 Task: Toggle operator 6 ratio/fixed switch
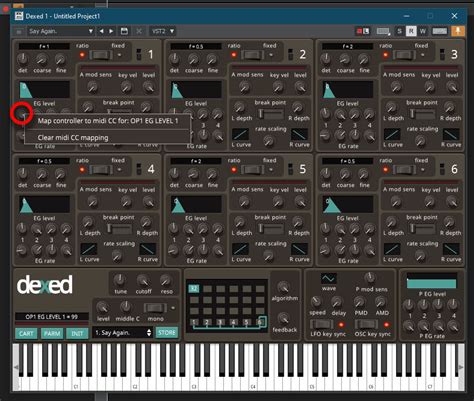(x=404, y=170)
